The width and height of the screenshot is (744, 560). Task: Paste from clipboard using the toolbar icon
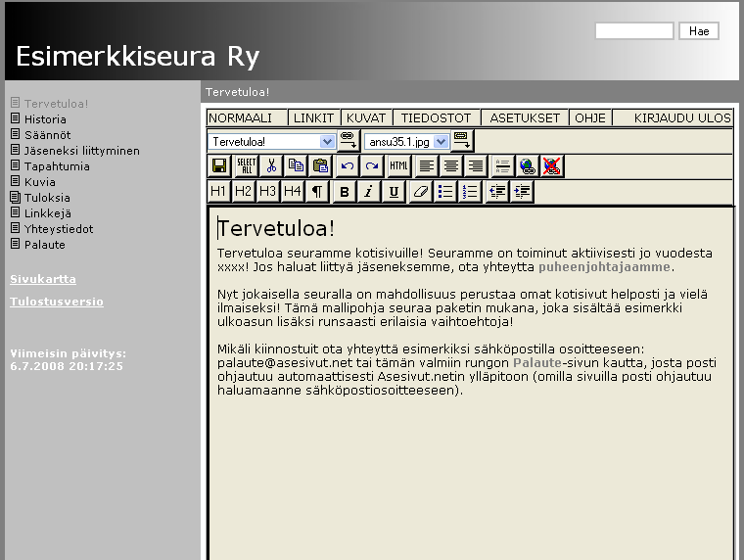[320, 166]
